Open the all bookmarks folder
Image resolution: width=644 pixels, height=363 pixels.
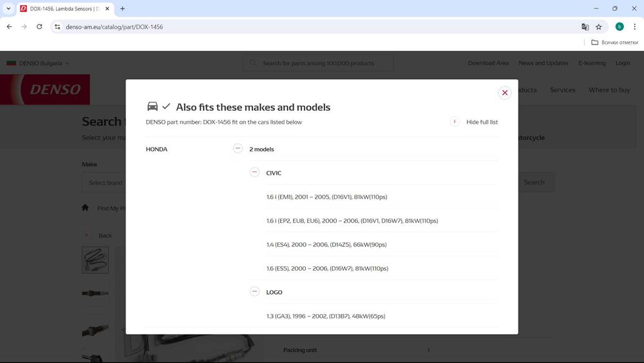coord(614,43)
